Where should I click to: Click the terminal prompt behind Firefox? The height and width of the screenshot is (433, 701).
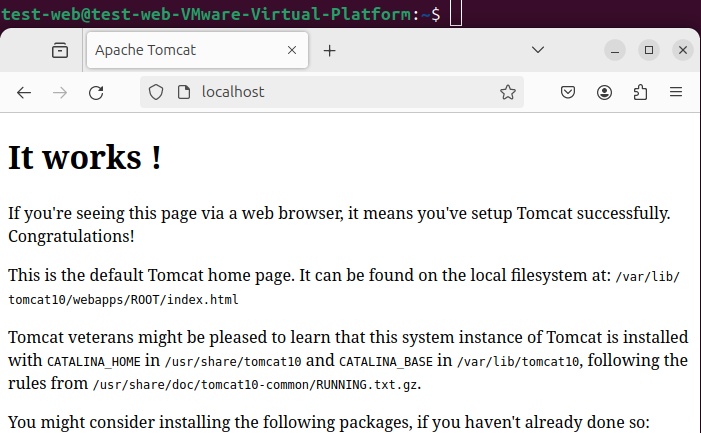pos(221,14)
